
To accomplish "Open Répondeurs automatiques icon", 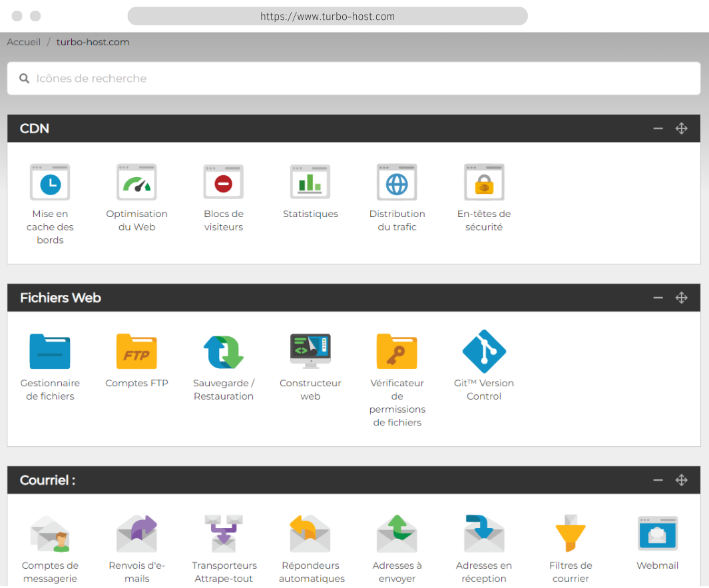I will 310,533.
